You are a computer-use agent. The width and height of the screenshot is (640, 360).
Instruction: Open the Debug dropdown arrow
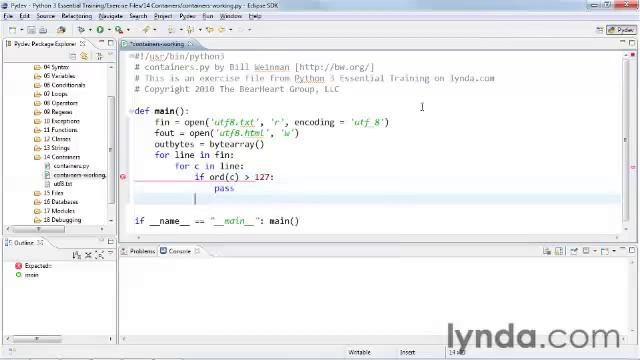point(90,30)
